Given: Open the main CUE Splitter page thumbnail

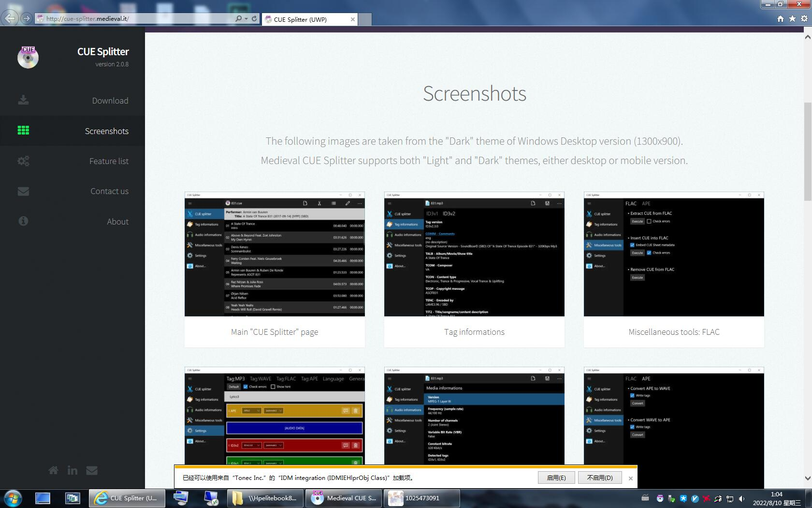Looking at the screenshot, I should [275, 254].
